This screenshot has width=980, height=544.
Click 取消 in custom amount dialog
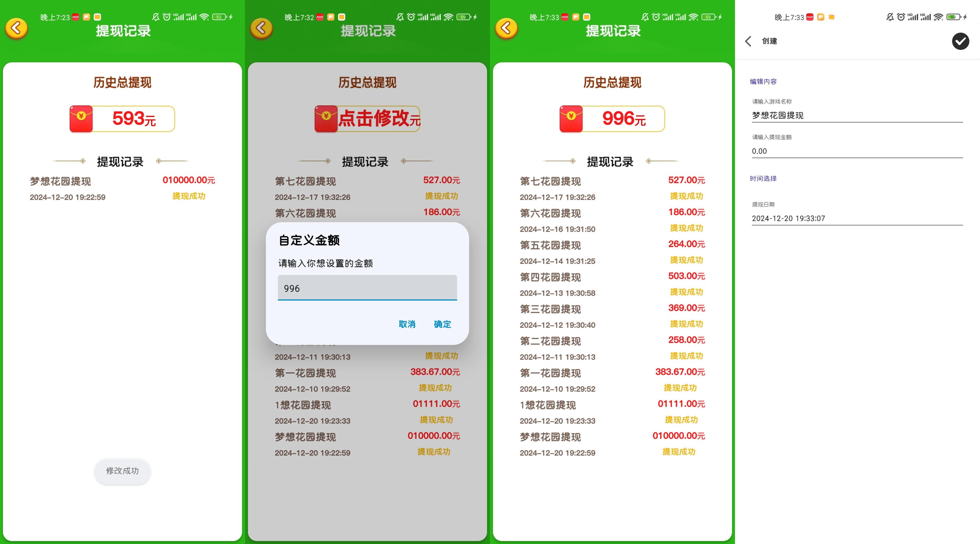[407, 324]
